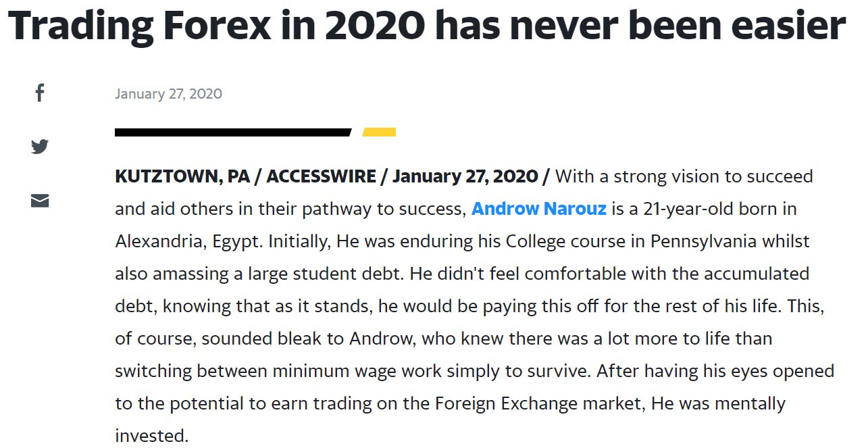The image size is (868, 448).
Task: Click the bold 'KUTZTOWN, PA' dateline text
Action: pos(182,177)
